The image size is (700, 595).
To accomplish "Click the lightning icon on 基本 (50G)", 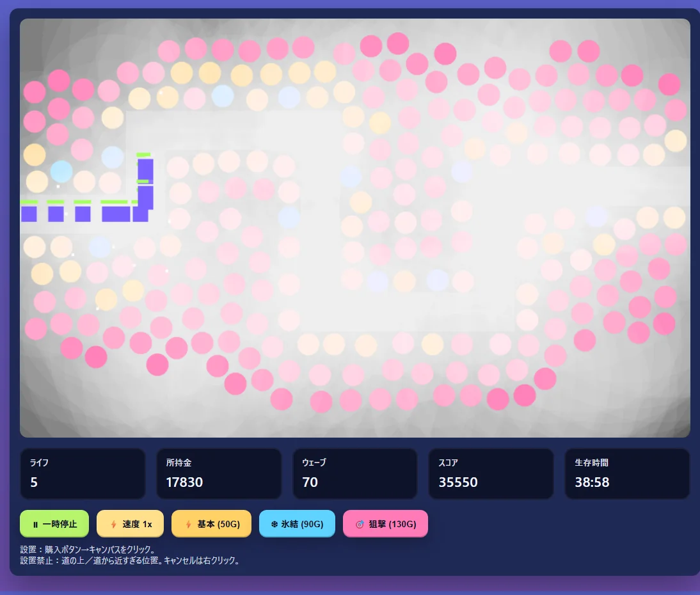I will click(x=188, y=525).
